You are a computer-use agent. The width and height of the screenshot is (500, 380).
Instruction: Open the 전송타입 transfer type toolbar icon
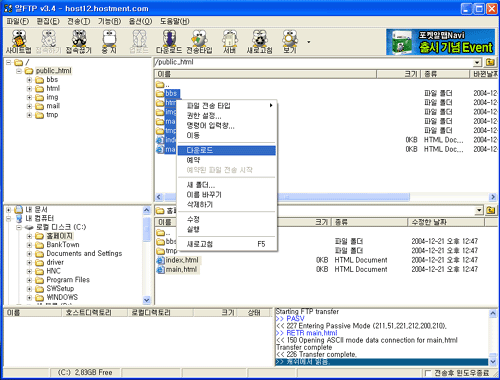point(199,41)
